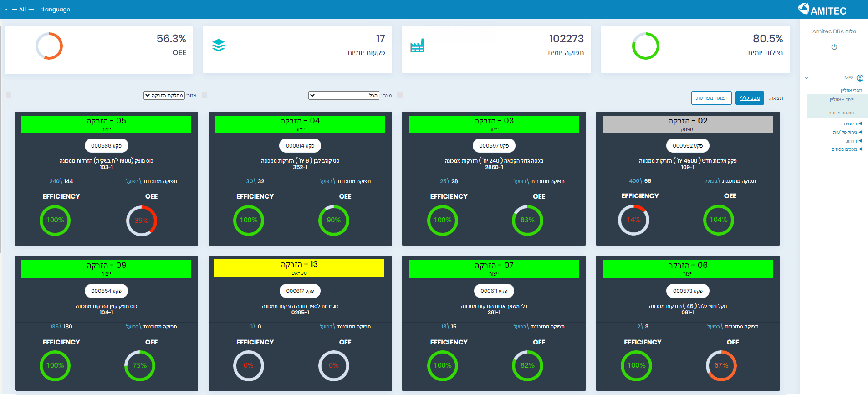The height and width of the screenshot is (395, 868).
Task: Toggle the faint square box beside the מצב filter
Action: [x=400, y=95]
